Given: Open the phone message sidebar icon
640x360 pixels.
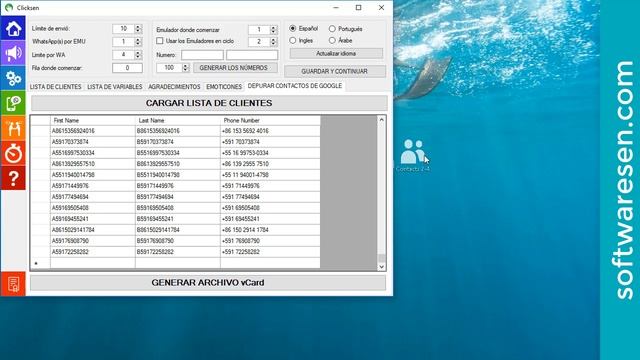Looking at the screenshot, I should coord(13,103).
